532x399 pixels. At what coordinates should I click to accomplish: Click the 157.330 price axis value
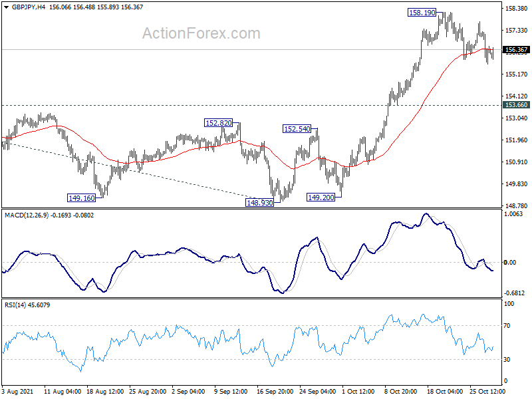[516, 31]
